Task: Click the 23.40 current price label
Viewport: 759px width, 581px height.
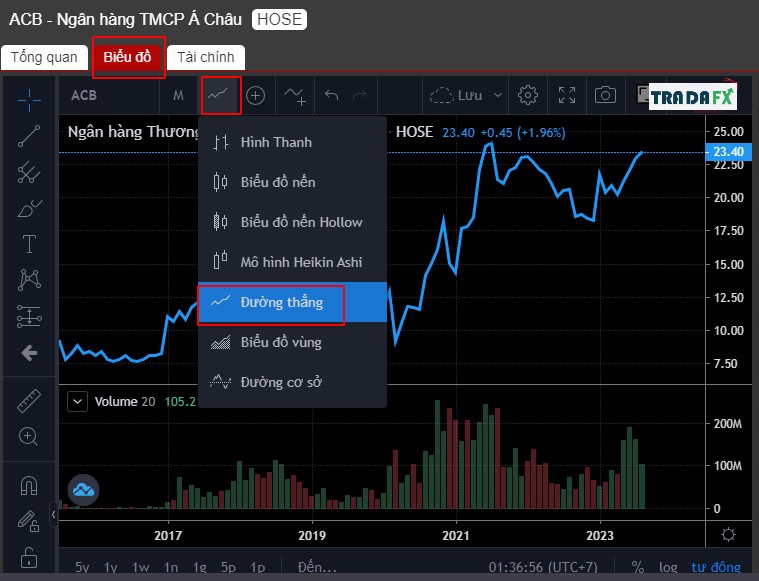Action: 729,152
